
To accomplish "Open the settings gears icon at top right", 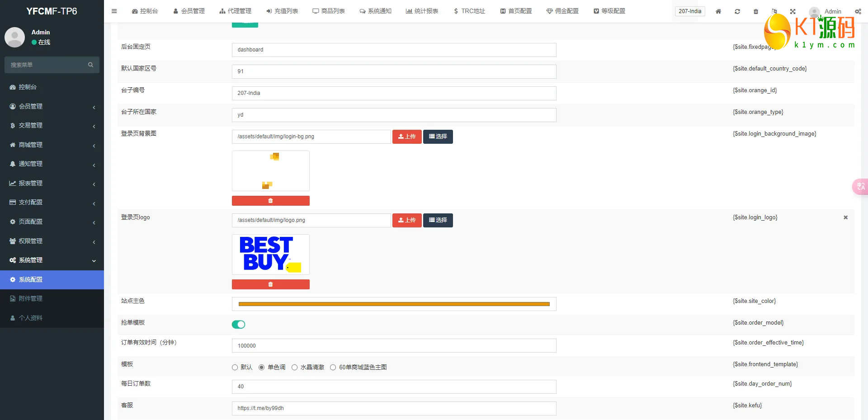I will (858, 11).
